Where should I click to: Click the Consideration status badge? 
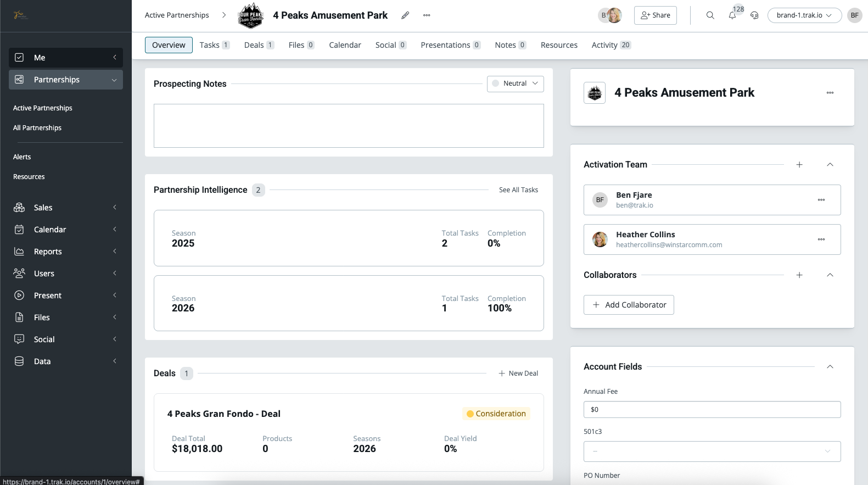coord(496,414)
